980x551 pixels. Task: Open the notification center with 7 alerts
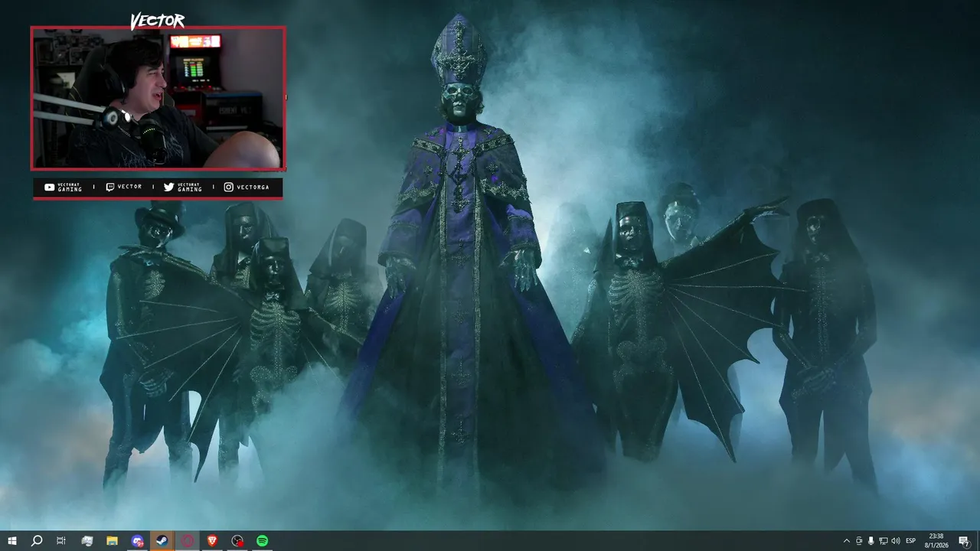click(964, 540)
